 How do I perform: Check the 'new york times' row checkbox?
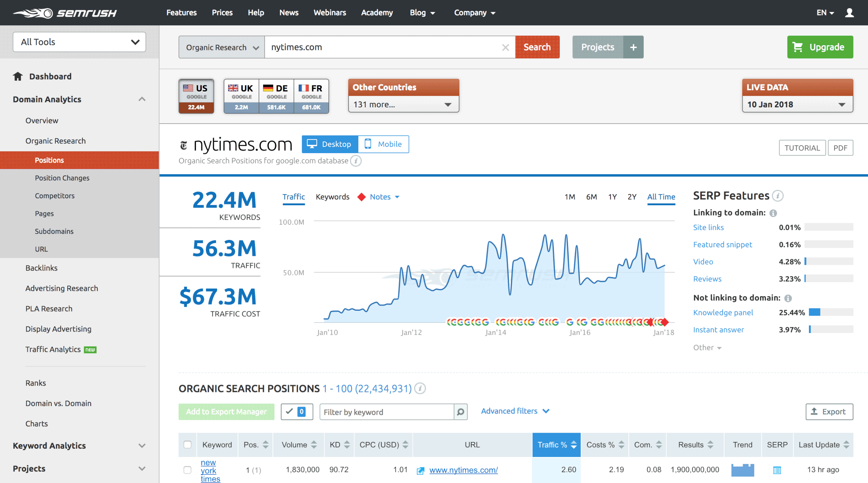tap(187, 470)
